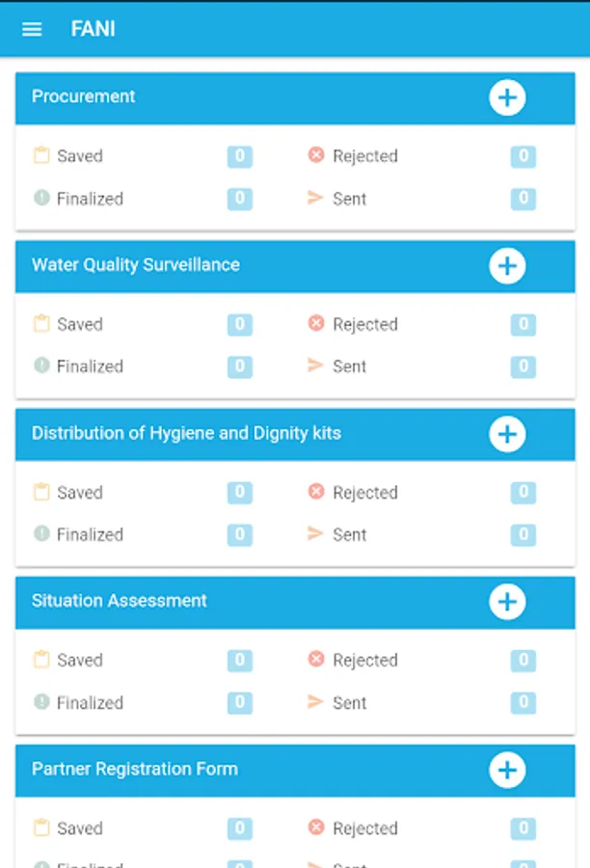Create a new Situation Assessment form
Viewport: 590px width, 868px height.
507,602
